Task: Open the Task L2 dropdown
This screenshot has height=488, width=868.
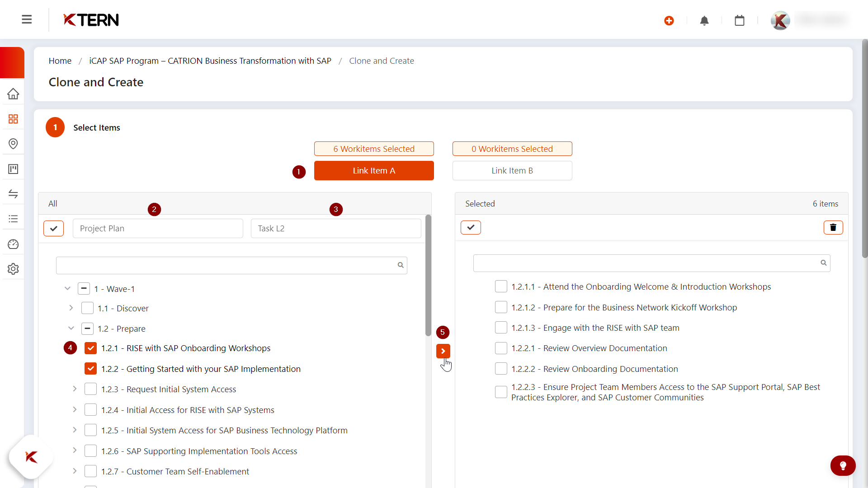Action: coord(336,229)
